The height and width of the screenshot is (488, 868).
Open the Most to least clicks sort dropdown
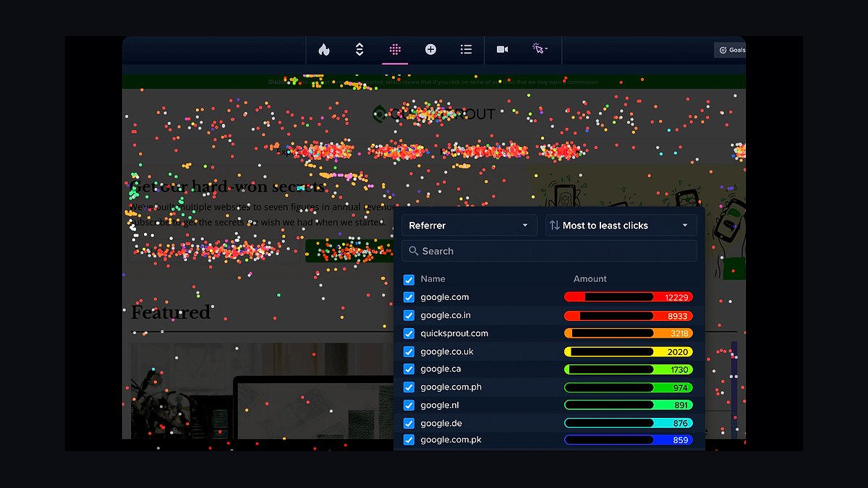621,226
